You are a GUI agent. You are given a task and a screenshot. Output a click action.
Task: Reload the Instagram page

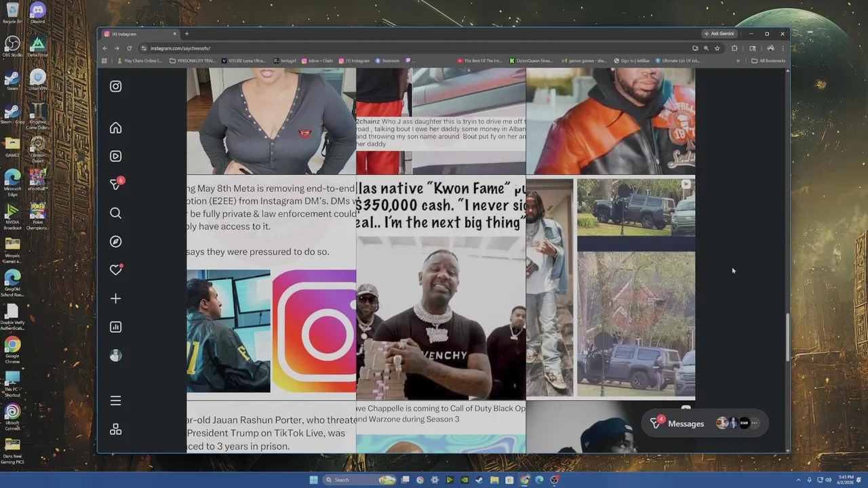click(x=129, y=48)
